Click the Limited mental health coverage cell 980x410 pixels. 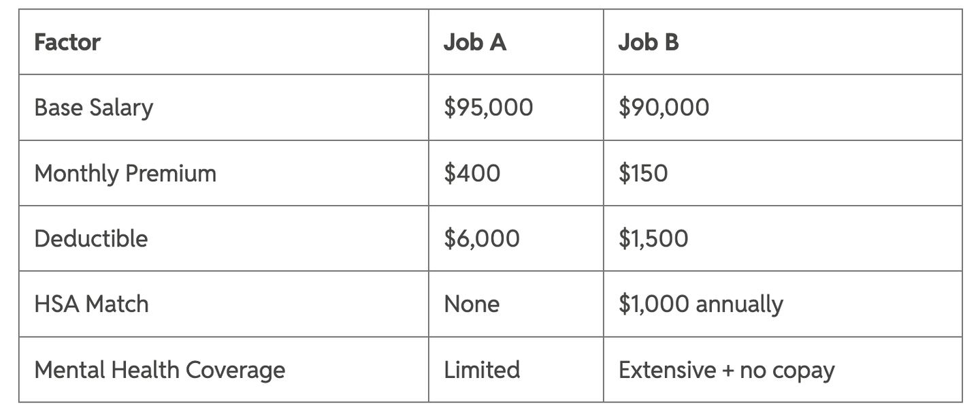482,370
